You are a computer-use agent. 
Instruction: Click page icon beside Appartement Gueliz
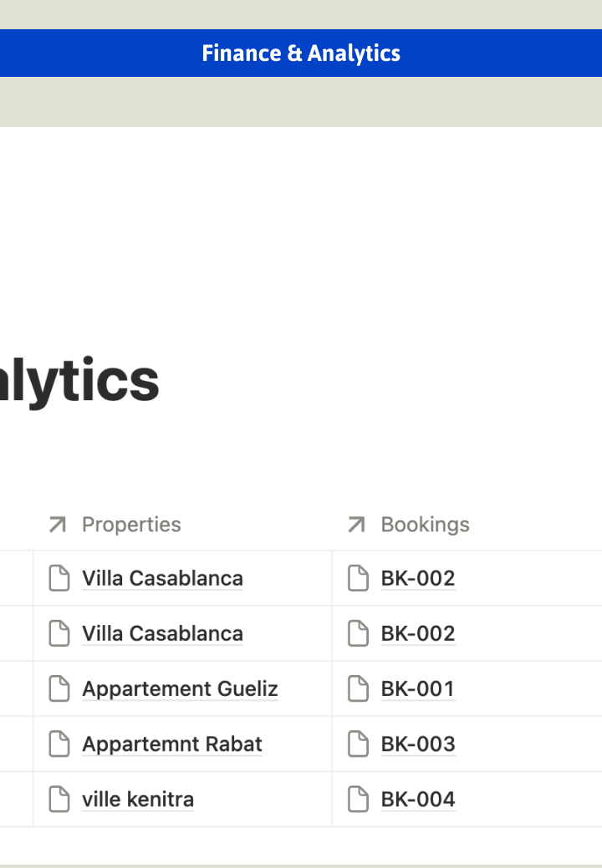(59, 688)
